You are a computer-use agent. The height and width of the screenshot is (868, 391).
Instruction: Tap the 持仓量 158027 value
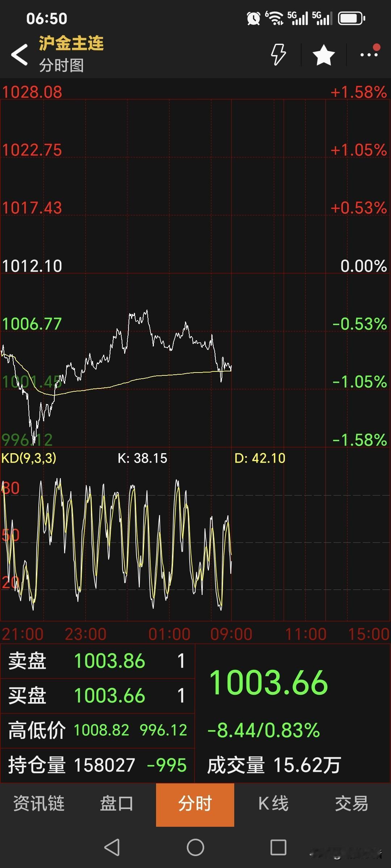[105, 765]
